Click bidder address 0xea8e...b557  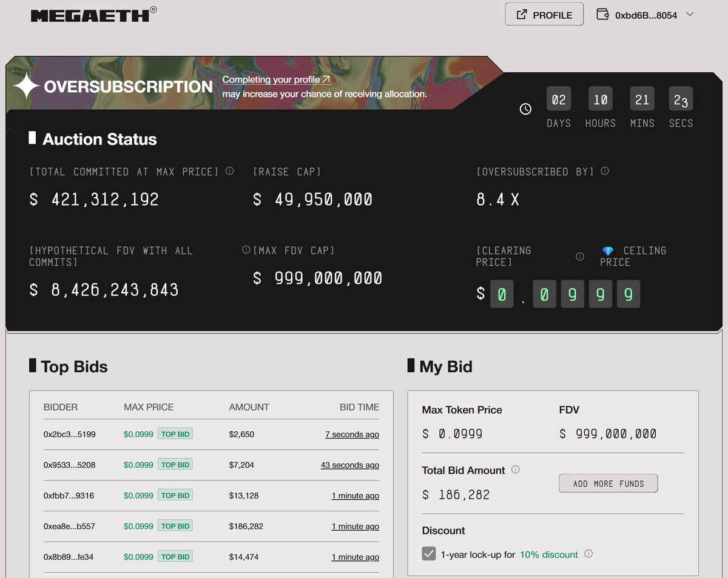pyautogui.click(x=69, y=526)
